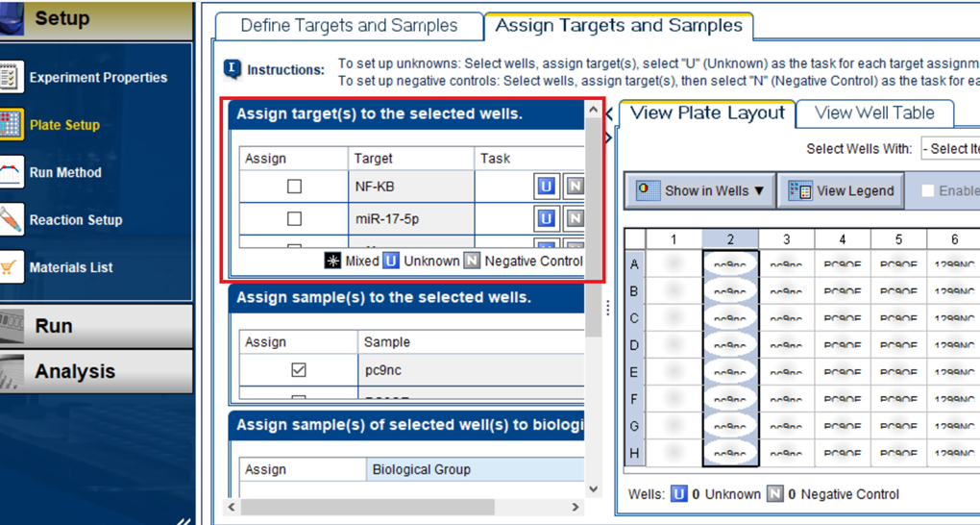The image size is (980, 525).
Task: Click well A2 in plate layout
Action: [730, 264]
